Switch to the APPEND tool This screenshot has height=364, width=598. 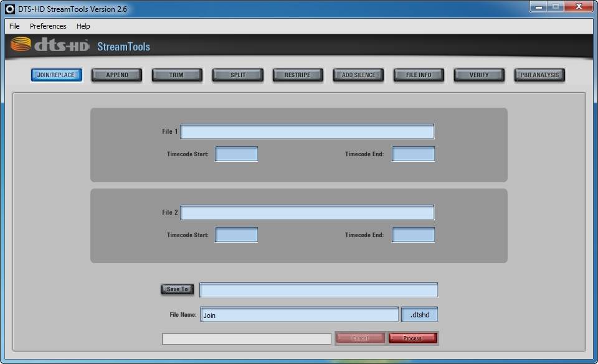(116, 75)
